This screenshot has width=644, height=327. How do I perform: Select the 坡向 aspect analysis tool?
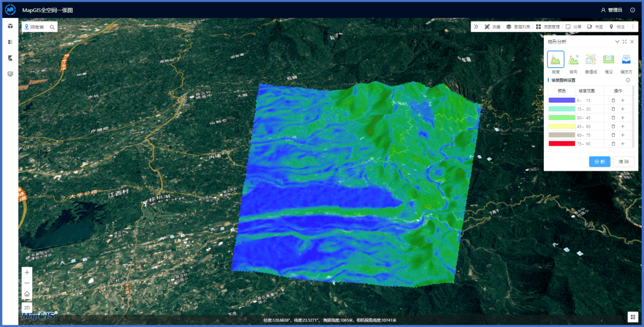pos(573,60)
